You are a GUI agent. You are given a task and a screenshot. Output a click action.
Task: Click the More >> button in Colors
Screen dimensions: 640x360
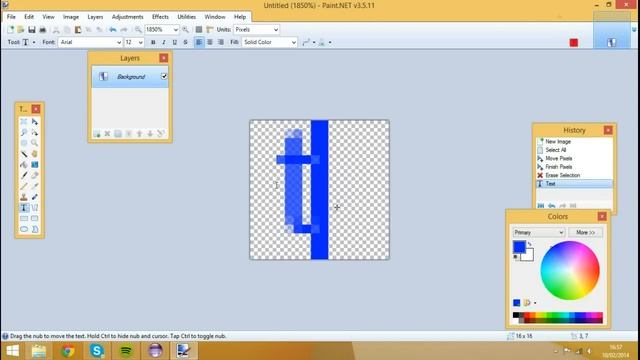pos(585,232)
